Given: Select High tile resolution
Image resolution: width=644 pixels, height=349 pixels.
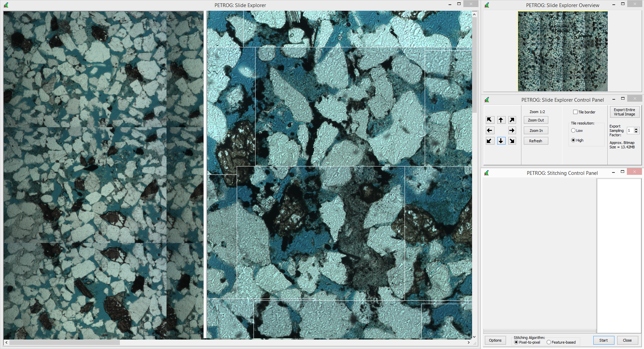Looking at the screenshot, I should 573,140.
